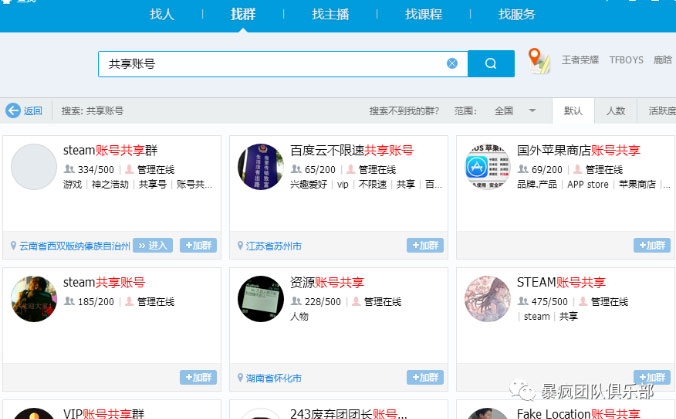This screenshot has width=676, height=419.
Task: Clear the search box with the X icon
Action: (452, 63)
